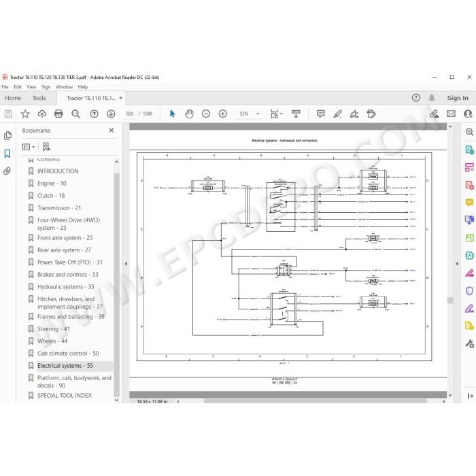
Task: Print the document
Action: point(58,114)
